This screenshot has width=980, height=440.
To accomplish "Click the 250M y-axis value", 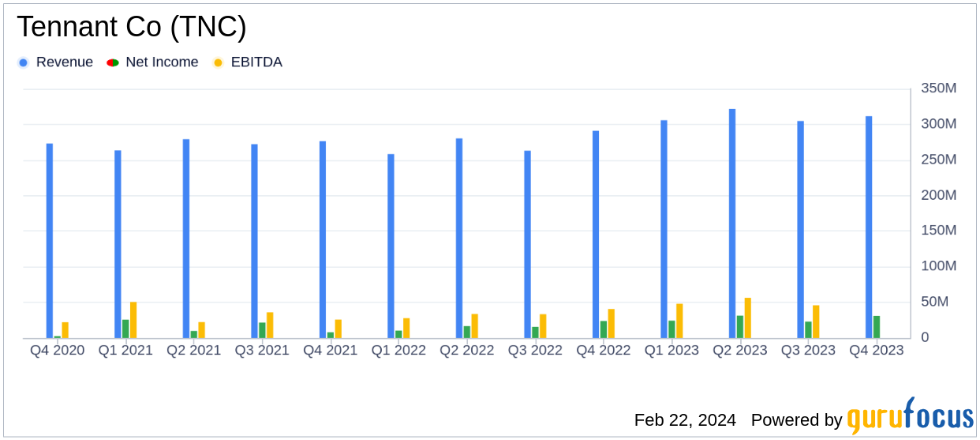I will pos(939,160).
